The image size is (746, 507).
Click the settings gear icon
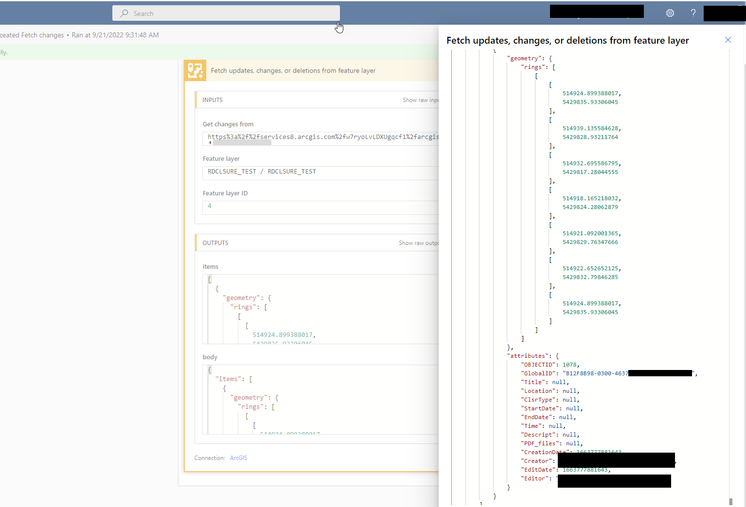tap(670, 13)
